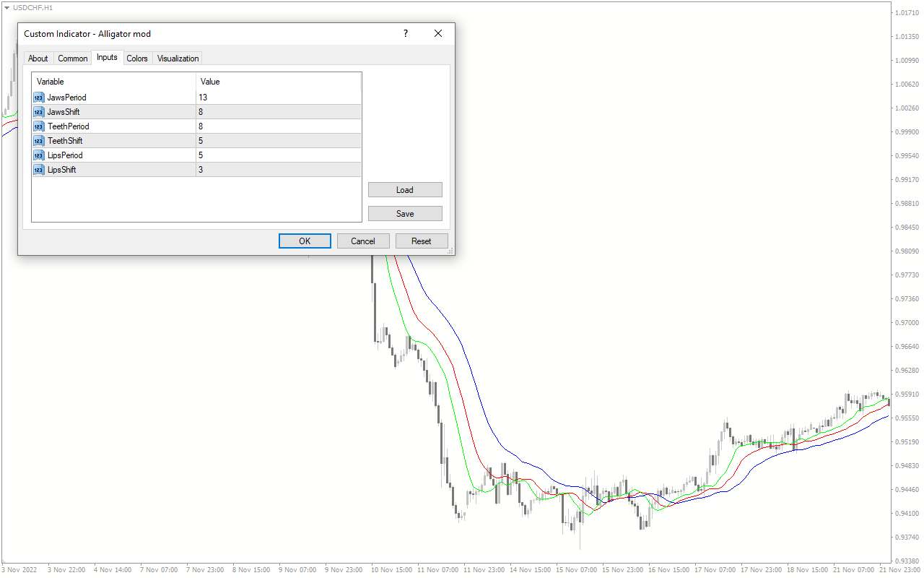Click the JawsPeriod variable icon
The image size is (924, 578).
39,98
